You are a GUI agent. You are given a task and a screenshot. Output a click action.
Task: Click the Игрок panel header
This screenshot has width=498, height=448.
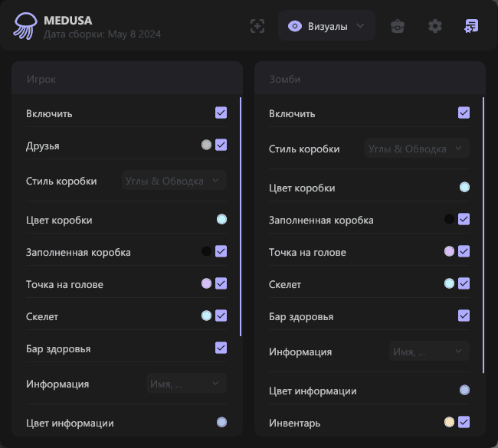(127, 79)
